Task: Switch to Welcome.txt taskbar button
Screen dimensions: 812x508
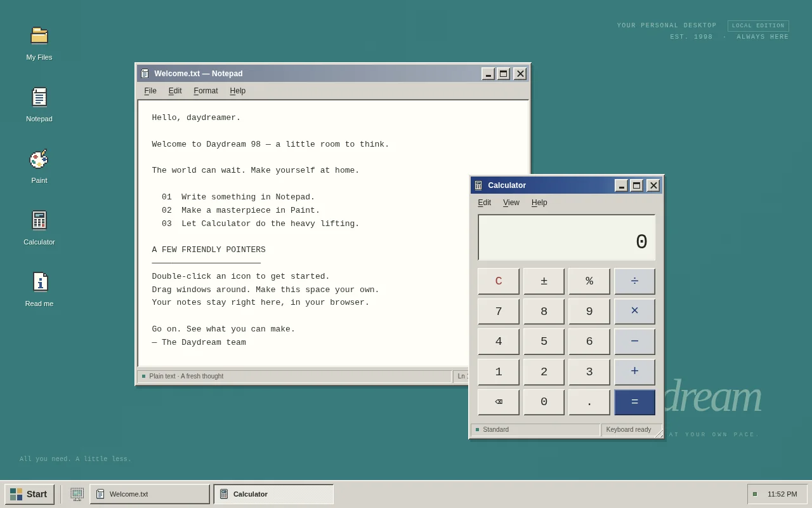Action: (150, 494)
